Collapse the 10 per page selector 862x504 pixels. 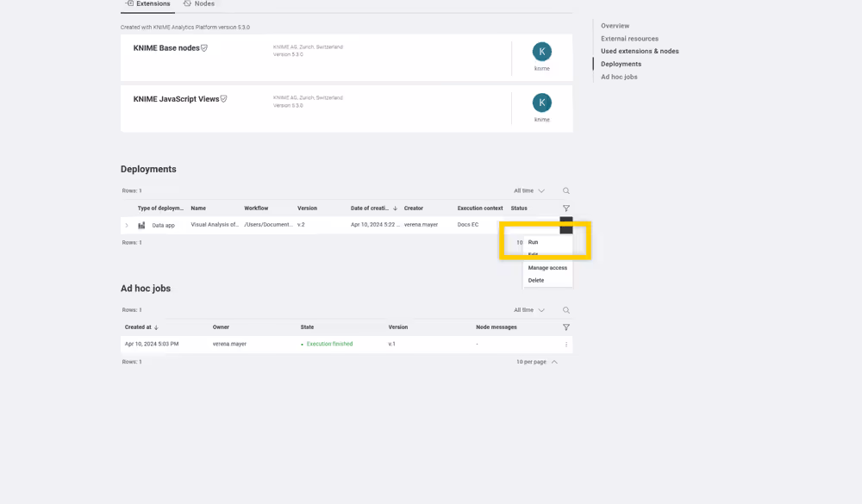pyautogui.click(x=554, y=362)
